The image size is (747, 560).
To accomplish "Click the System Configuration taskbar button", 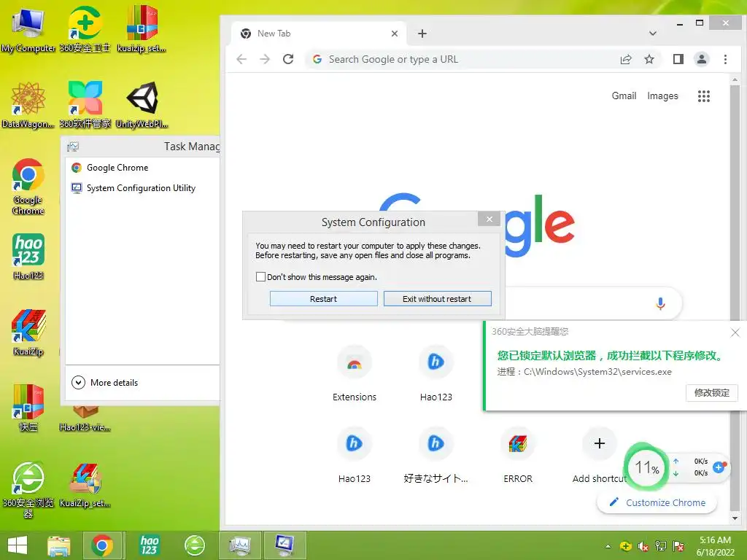I will click(285, 545).
